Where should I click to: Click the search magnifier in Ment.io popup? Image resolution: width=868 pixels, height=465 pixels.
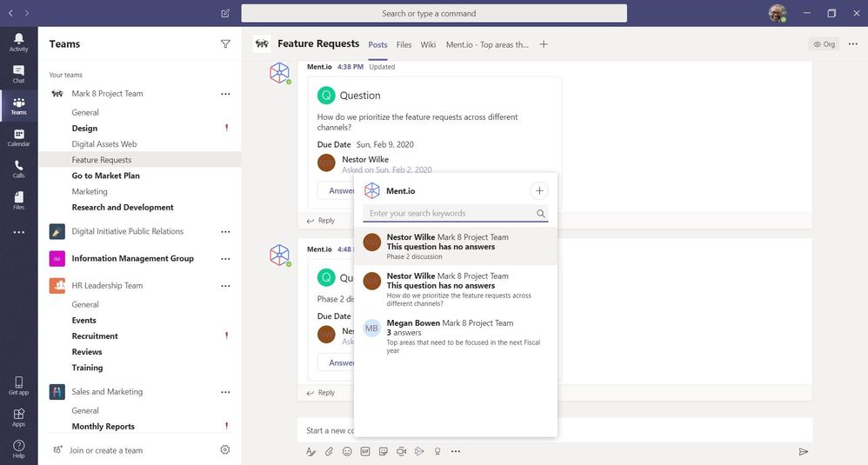click(x=541, y=214)
